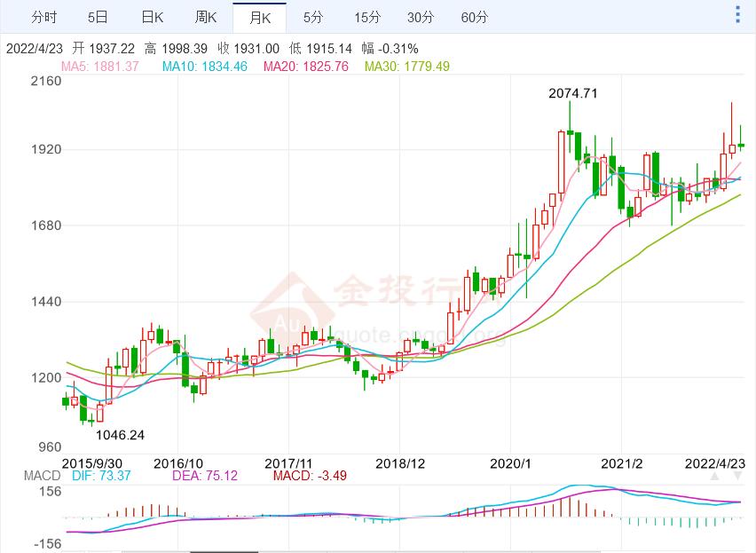The height and width of the screenshot is (553, 756).
Task: Click the 2017/11 x-axis date label
Action: [288, 463]
